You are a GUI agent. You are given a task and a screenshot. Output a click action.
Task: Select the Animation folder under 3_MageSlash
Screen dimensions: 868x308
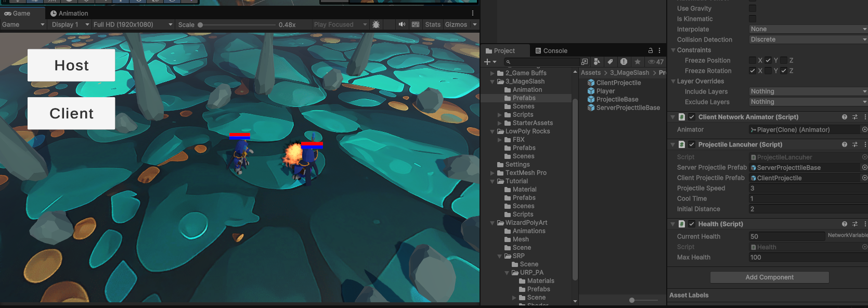527,90
